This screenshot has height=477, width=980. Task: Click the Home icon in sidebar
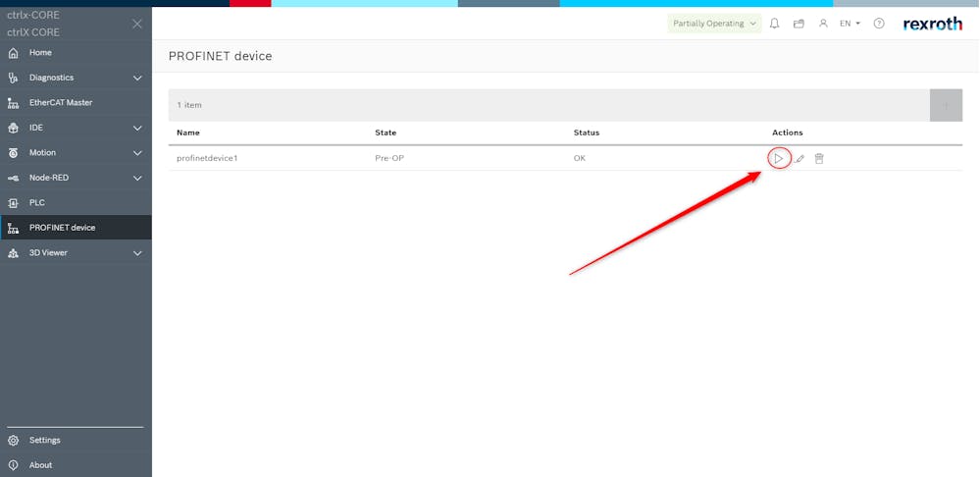coord(13,53)
